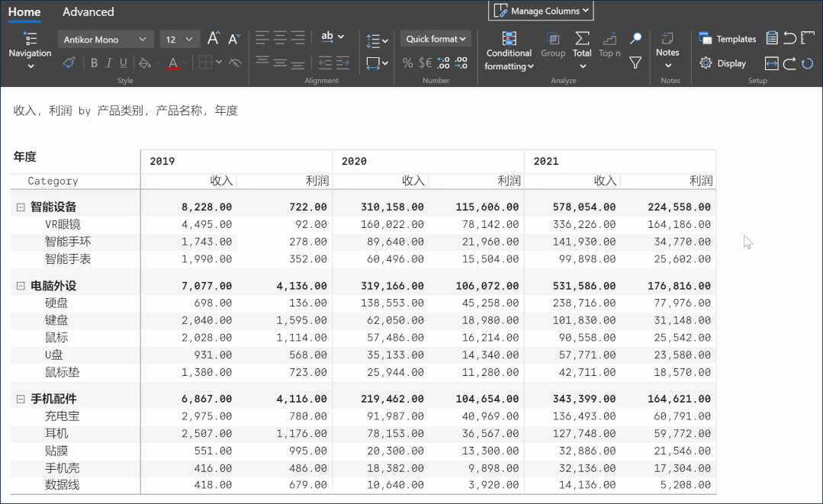
Task: Collapse the 电脑外设 category
Action: pos(21,286)
